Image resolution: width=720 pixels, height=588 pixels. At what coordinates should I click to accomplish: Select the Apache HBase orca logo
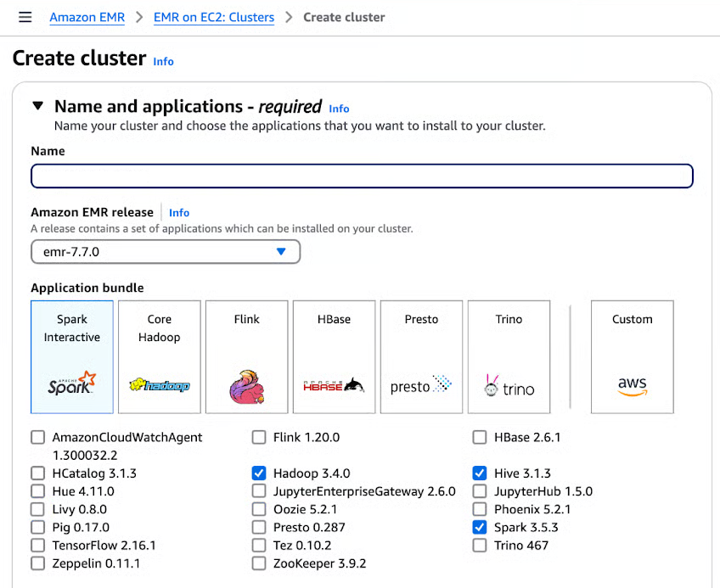(334, 385)
